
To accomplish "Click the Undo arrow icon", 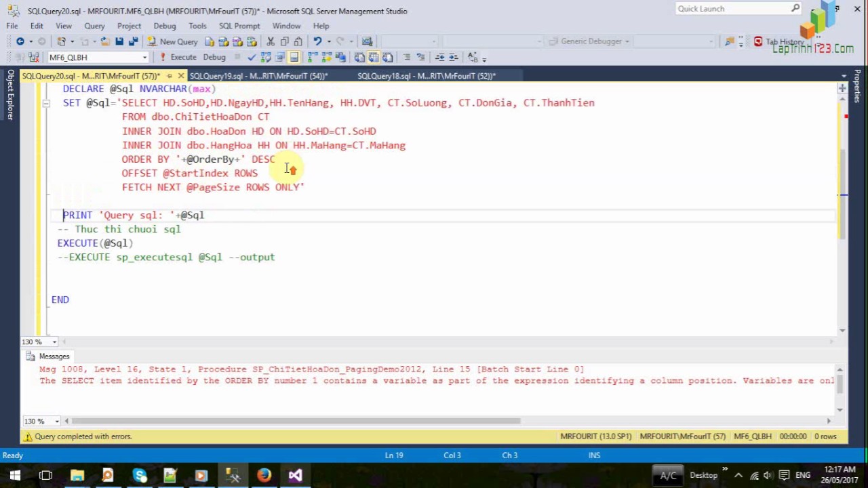I will coord(317,41).
